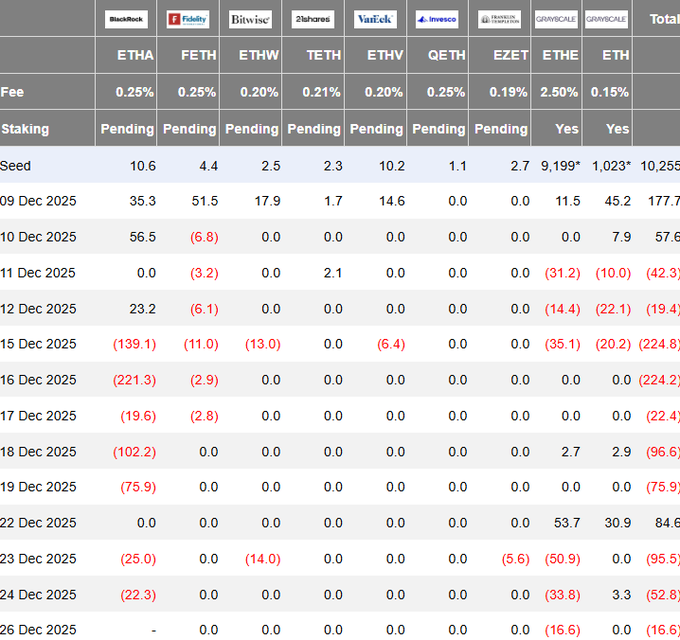This screenshot has height=640, width=680.
Task: Click the 2.50% fee under ETHE
Action: (x=559, y=92)
